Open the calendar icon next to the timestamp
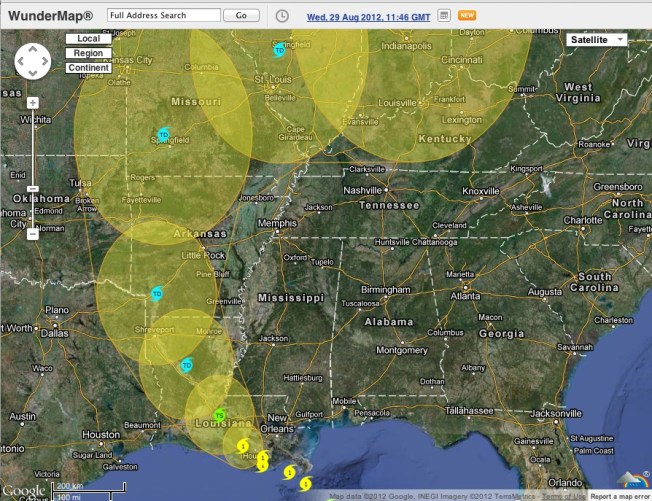The width and height of the screenshot is (652, 501). pyautogui.click(x=444, y=16)
